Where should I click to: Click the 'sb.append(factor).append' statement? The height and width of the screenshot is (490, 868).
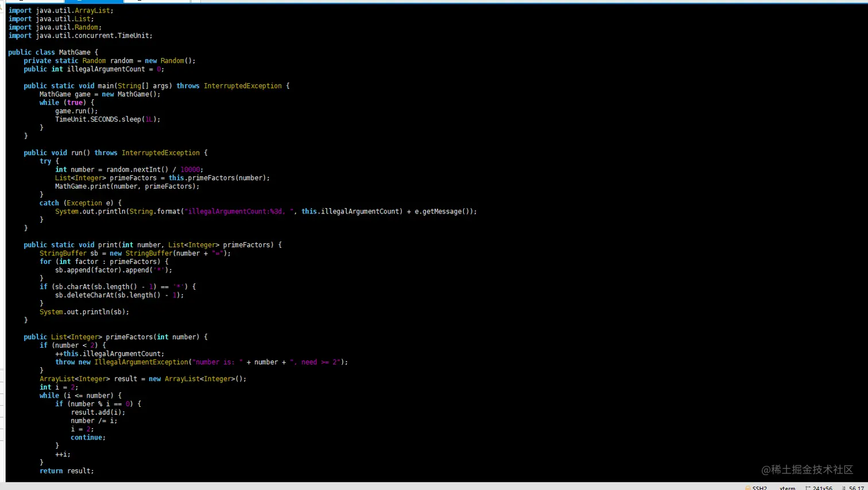click(x=114, y=270)
